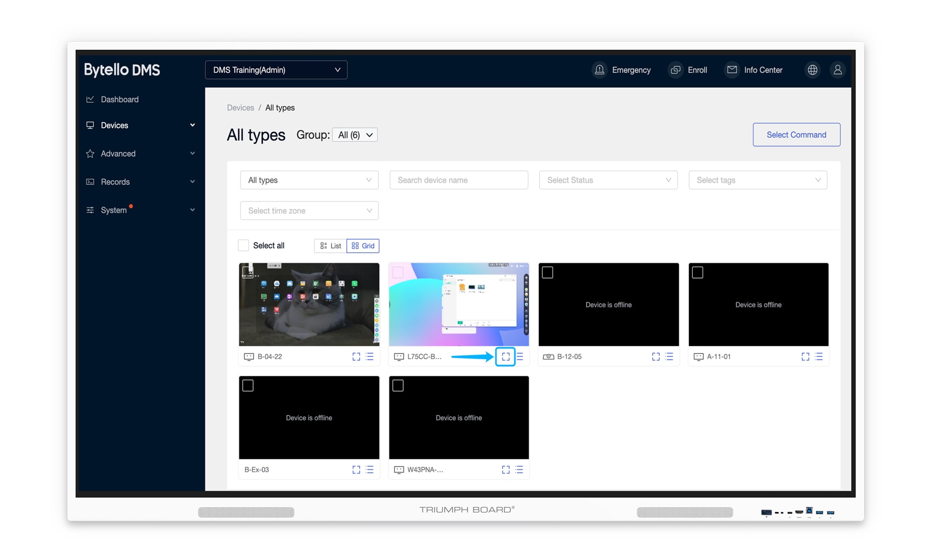This screenshot has height=560, width=931.
Task: Expand the Devices sidebar section
Action: (115, 125)
